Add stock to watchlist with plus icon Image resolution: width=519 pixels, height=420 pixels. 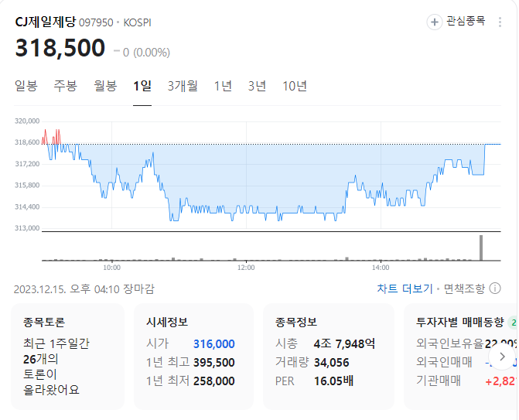[x=434, y=22]
